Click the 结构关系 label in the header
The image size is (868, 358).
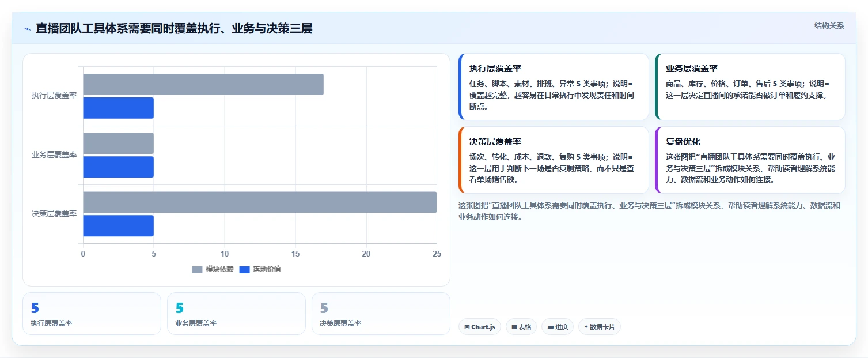[x=829, y=25]
